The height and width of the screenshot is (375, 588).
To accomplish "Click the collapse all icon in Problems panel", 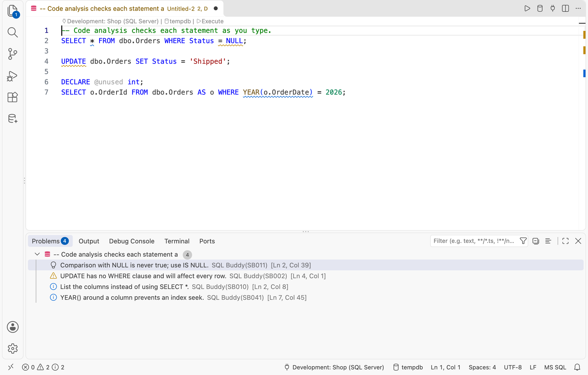I will click(536, 241).
